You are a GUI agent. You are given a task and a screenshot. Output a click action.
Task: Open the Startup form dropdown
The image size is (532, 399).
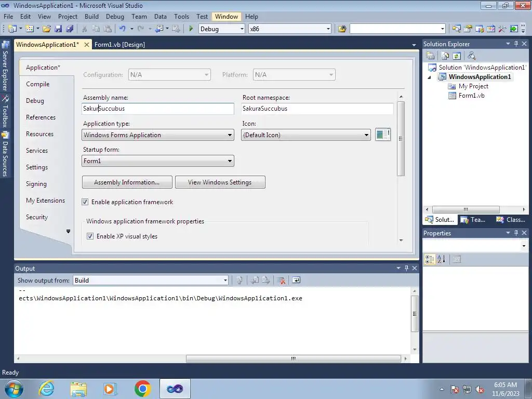pos(158,161)
